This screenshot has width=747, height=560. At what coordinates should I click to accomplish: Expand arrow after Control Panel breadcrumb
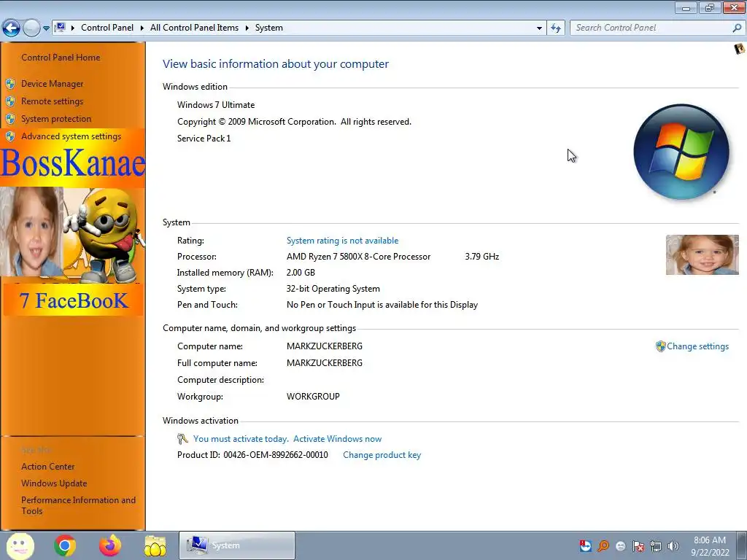point(142,28)
